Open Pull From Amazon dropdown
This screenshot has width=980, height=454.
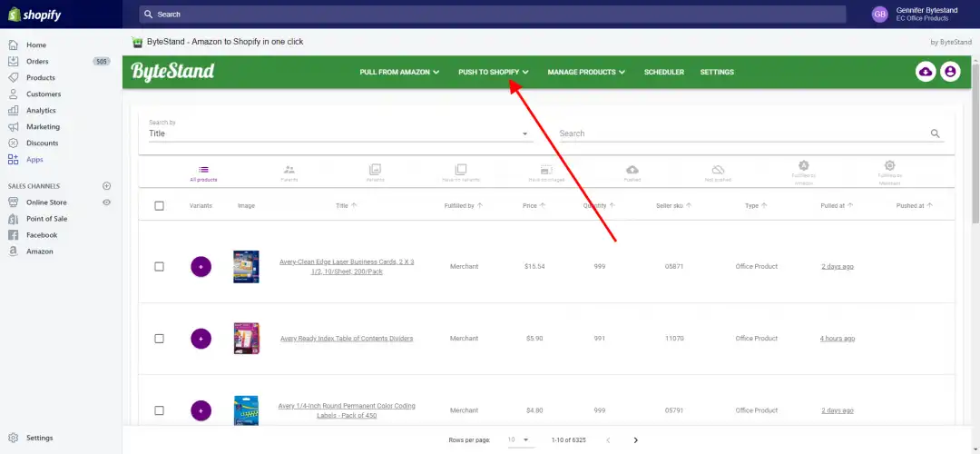point(399,72)
